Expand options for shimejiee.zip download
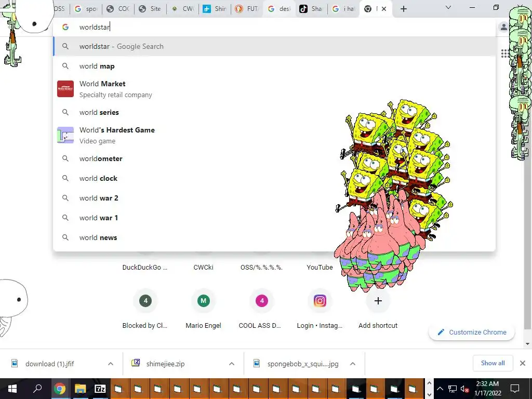This screenshot has height=399, width=532. pyautogui.click(x=232, y=364)
